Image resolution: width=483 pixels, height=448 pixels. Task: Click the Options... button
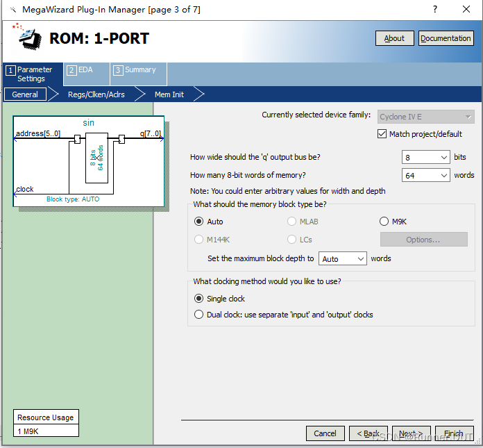(x=424, y=240)
